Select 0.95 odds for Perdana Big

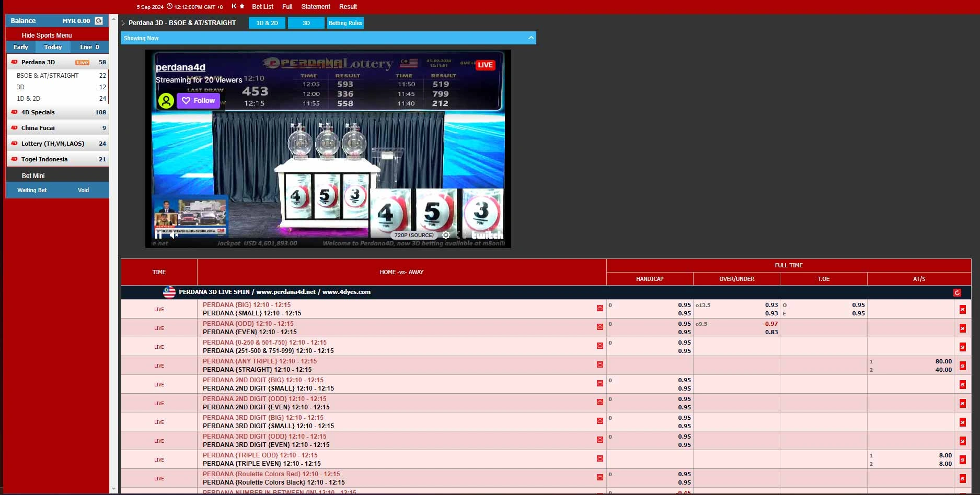[684, 305]
